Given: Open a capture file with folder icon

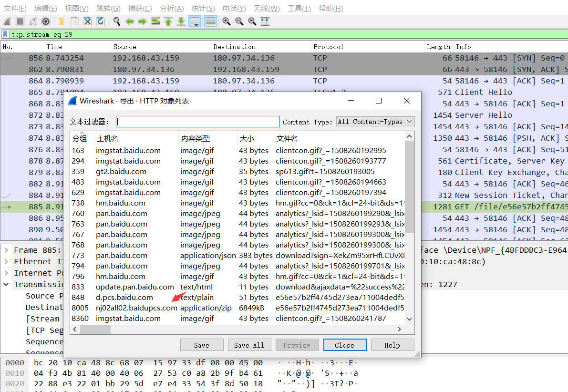Looking at the screenshot, I should 62,22.
